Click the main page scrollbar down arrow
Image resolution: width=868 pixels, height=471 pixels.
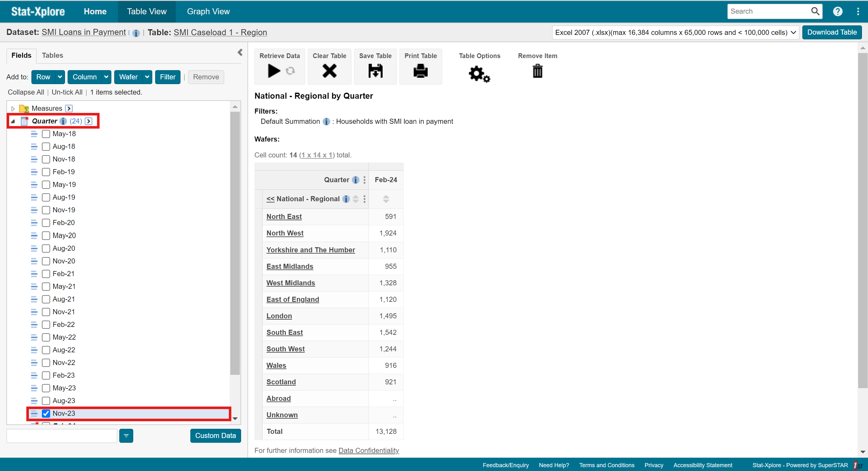(863, 452)
